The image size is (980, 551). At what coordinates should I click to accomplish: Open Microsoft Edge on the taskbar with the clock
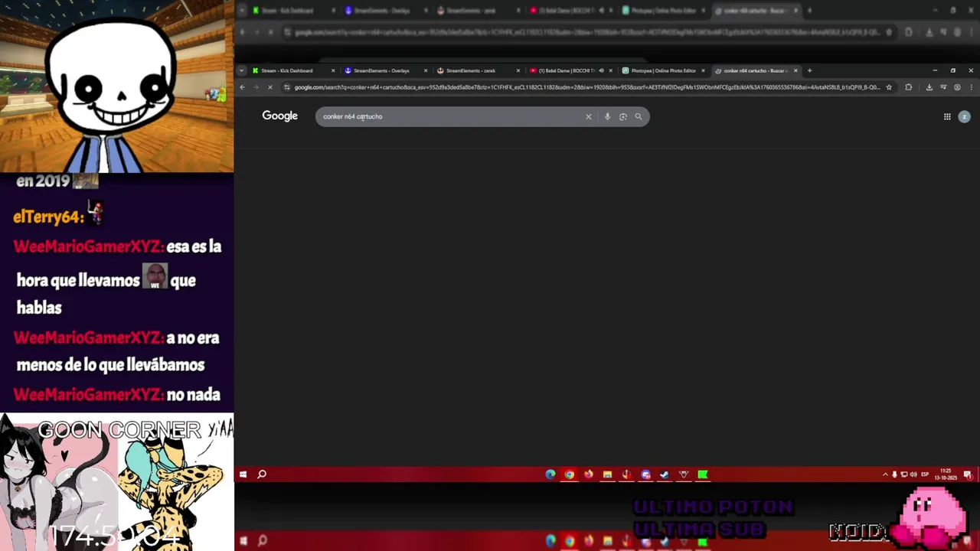click(x=550, y=474)
